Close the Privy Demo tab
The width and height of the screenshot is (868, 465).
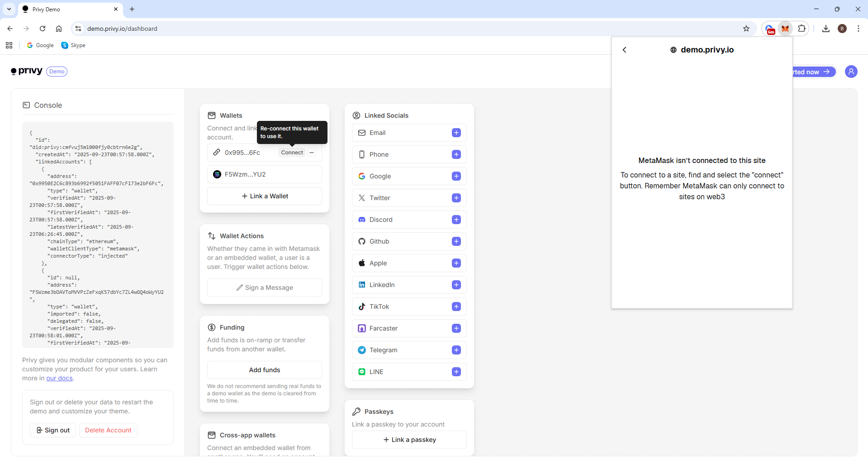(116, 9)
